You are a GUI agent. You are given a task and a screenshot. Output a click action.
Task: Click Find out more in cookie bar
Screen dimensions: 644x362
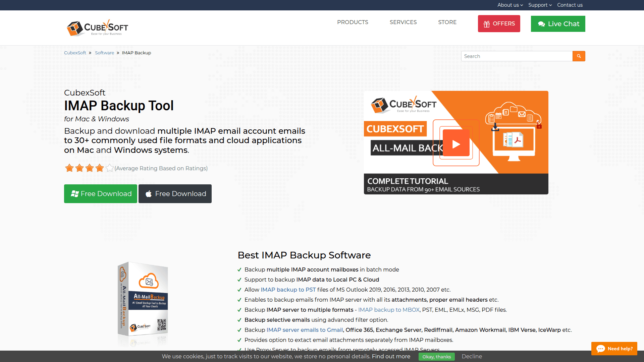click(x=391, y=356)
